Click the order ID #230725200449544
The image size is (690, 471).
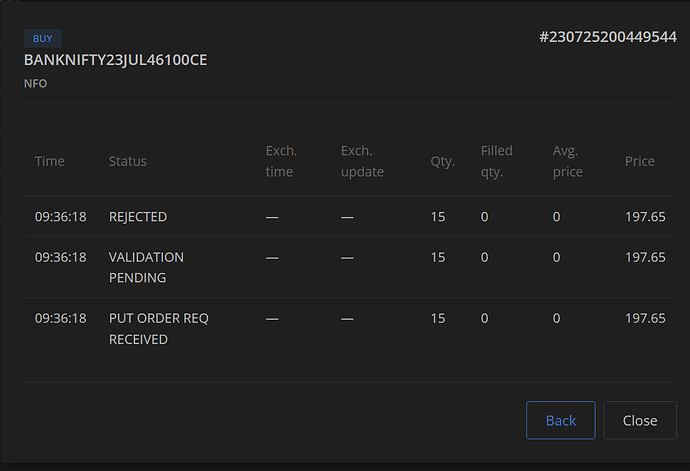[x=608, y=37]
